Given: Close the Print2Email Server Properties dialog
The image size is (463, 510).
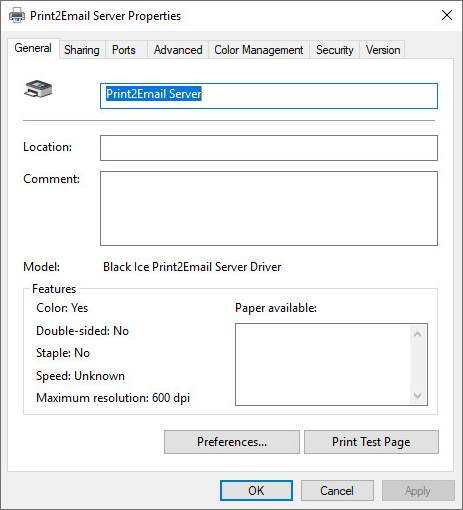Looking at the screenshot, I should (x=447, y=15).
